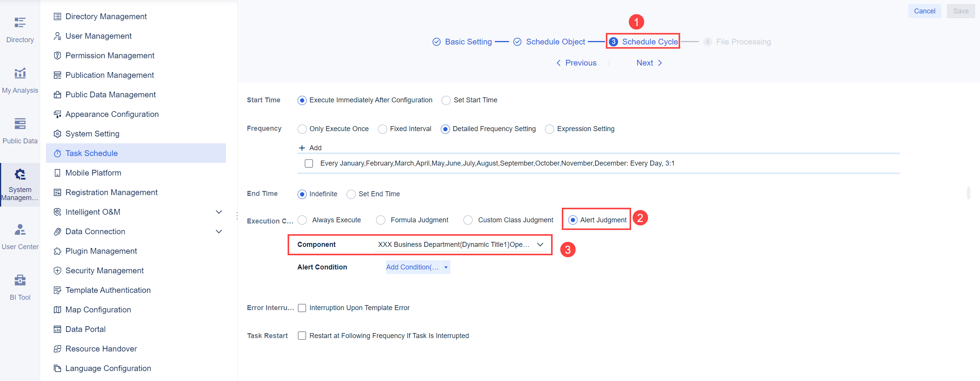Viewport: 980px width, 381px height.
Task: Select Formula Judgment radio option
Action: click(x=380, y=220)
